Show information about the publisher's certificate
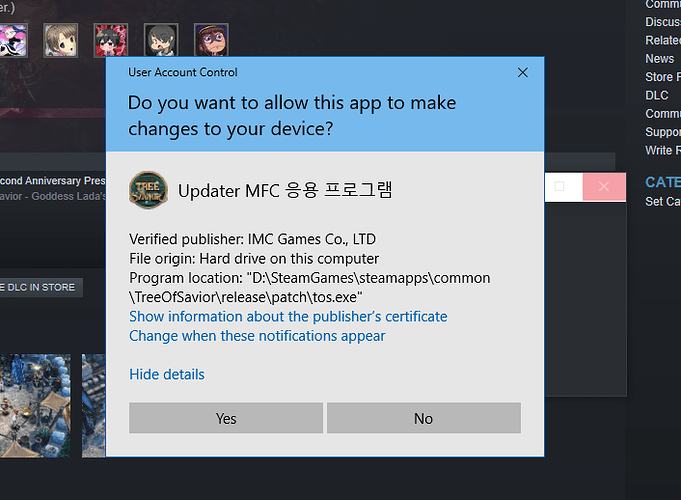This screenshot has height=500, width=681. click(288, 316)
